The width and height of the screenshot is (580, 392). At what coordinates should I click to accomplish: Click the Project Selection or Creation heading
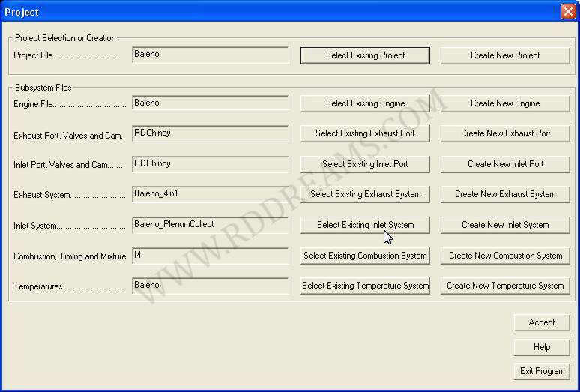pyautogui.click(x=65, y=38)
